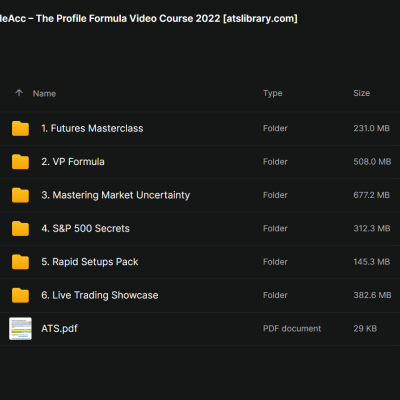Image resolution: width=400 pixels, height=400 pixels.
Task: Click the 312.3 MB size value
Action: tap(372, 228)
